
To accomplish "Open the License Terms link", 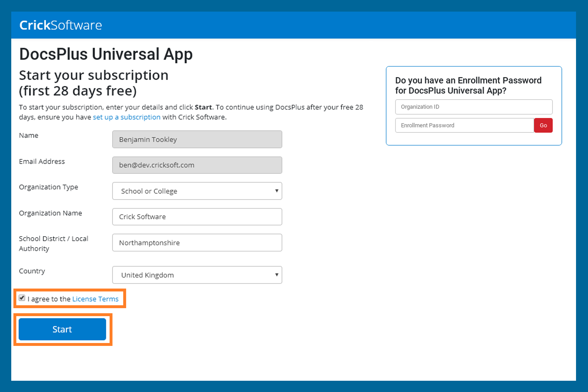I will [x=95, y=299].
